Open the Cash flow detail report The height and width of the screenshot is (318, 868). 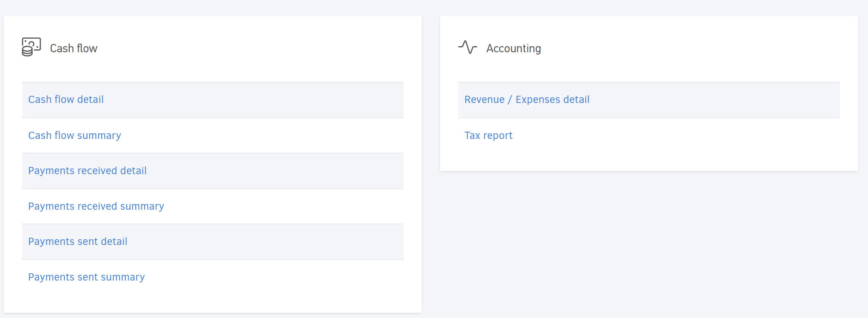point(66,100)
